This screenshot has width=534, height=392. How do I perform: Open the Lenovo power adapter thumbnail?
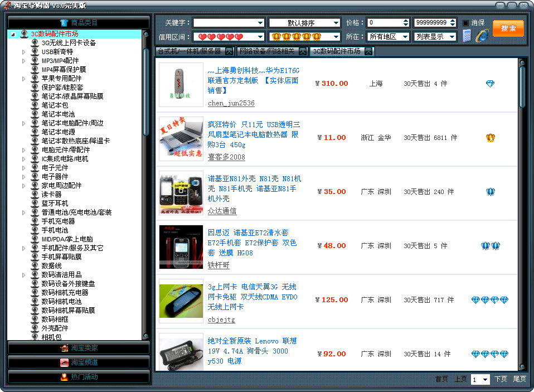tap(181, 351)
